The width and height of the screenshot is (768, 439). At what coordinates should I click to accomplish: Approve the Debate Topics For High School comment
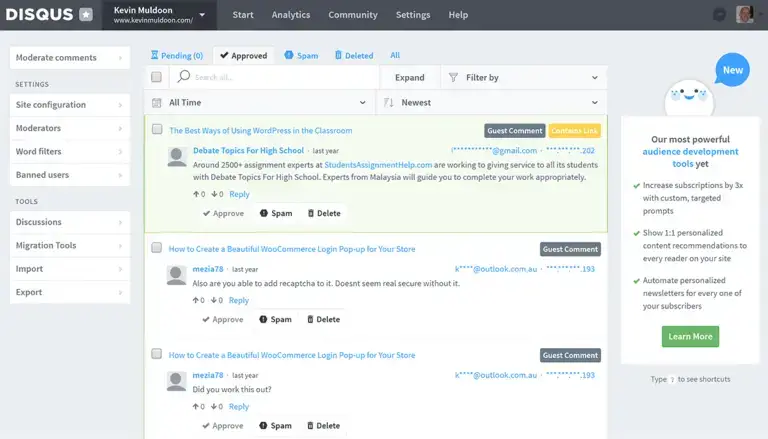[223, 213]
